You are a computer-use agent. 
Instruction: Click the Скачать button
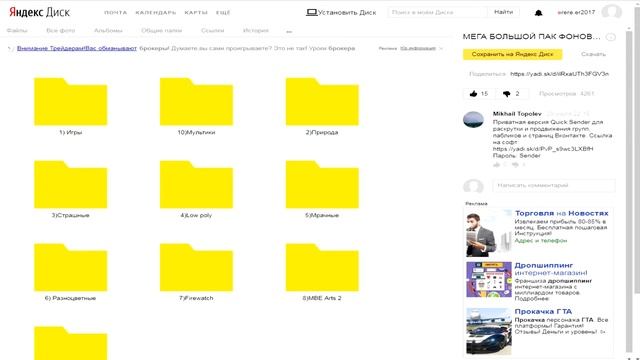[x=593, y=54]
